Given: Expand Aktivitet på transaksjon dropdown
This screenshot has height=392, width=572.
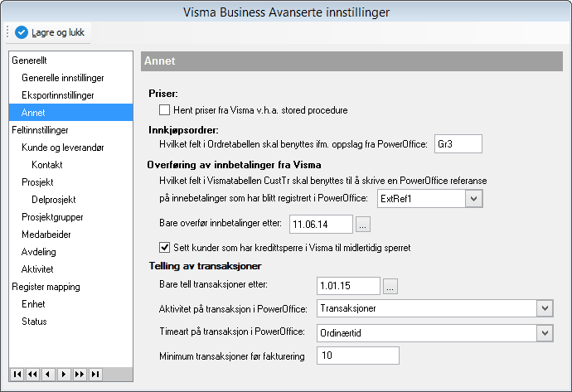Looking at the screenshot, I should point(545,308).
